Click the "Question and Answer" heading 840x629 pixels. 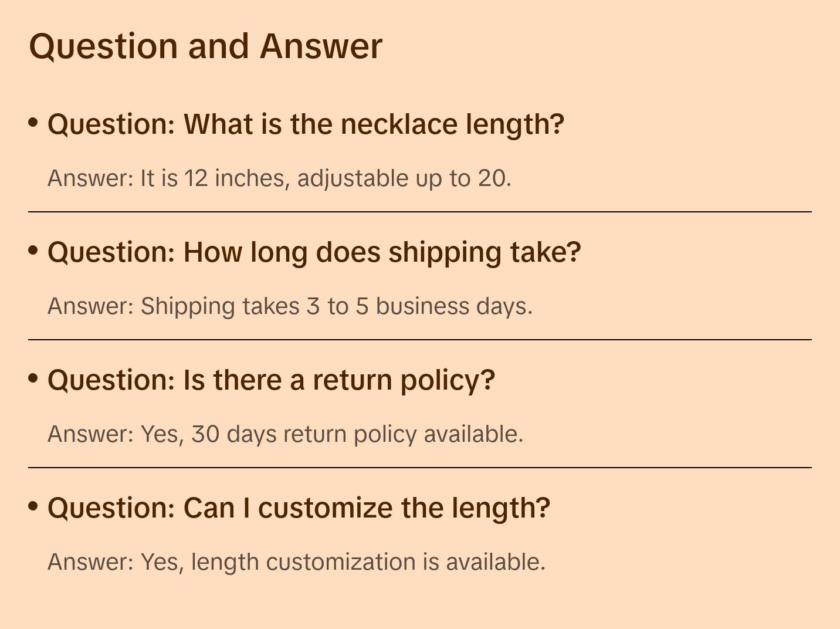(205, 46)
